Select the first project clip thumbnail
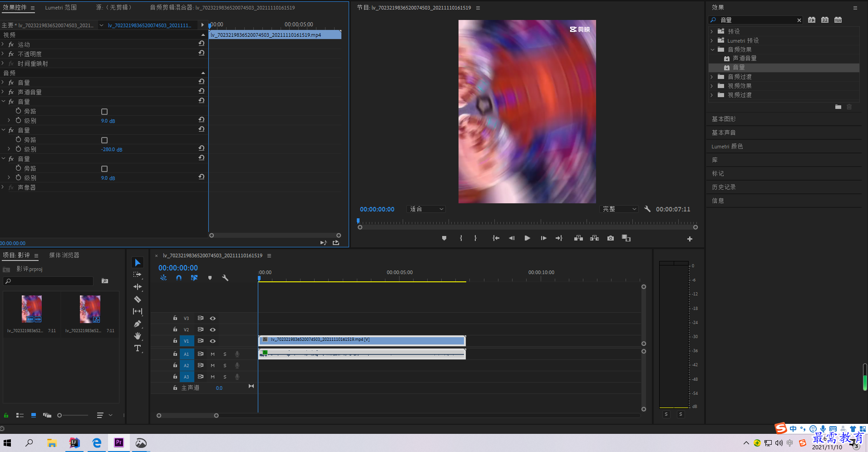Screen dimensions: 868x452 (32, 309)
